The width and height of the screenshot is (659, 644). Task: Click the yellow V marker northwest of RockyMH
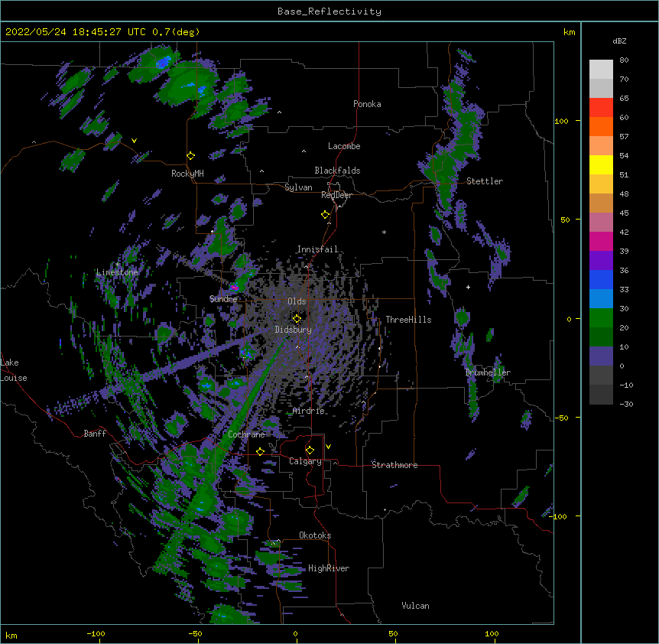(x=134, y=141)
